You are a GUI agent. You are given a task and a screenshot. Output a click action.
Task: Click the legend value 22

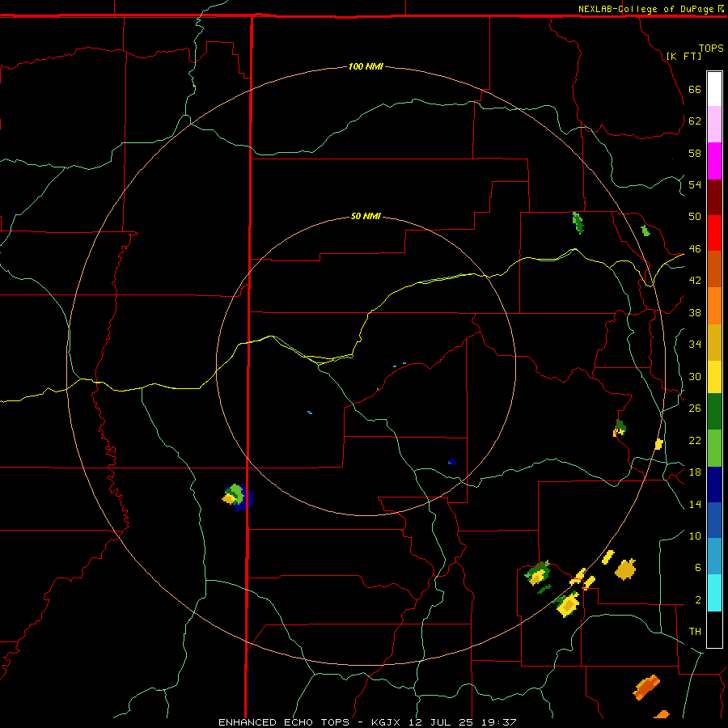click(x=695, y=441)
